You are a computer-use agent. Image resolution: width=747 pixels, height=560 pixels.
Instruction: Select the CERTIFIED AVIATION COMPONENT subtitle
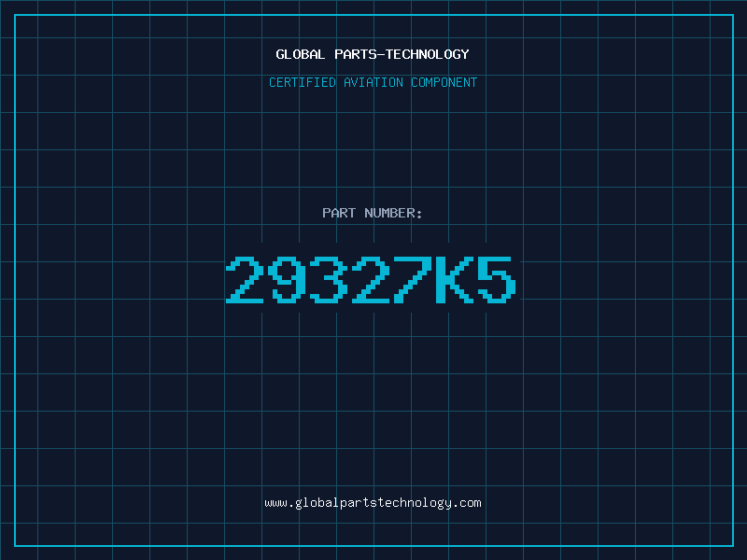coord(373,82)
